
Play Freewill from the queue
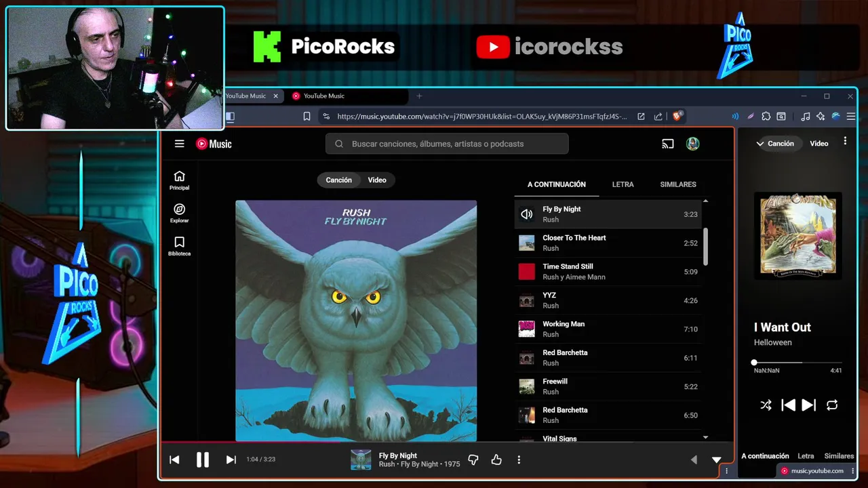click(x=608, y=386)
